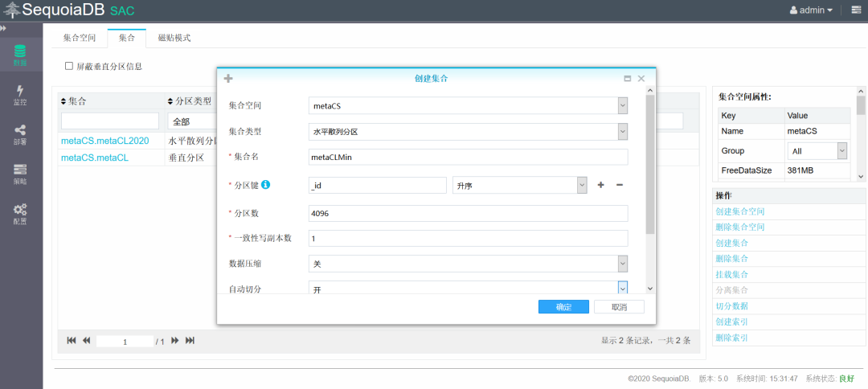Click 删除集合 operation link
Viewport: 868px width, 389px height.
point(732,259)
